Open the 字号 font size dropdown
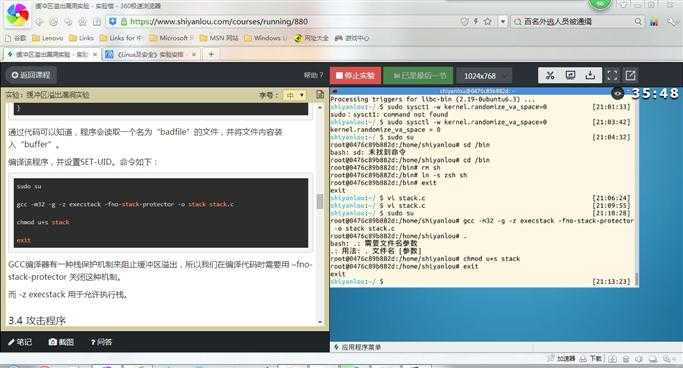Viewport: 683px width, 368px height. (x=295, y=95)
